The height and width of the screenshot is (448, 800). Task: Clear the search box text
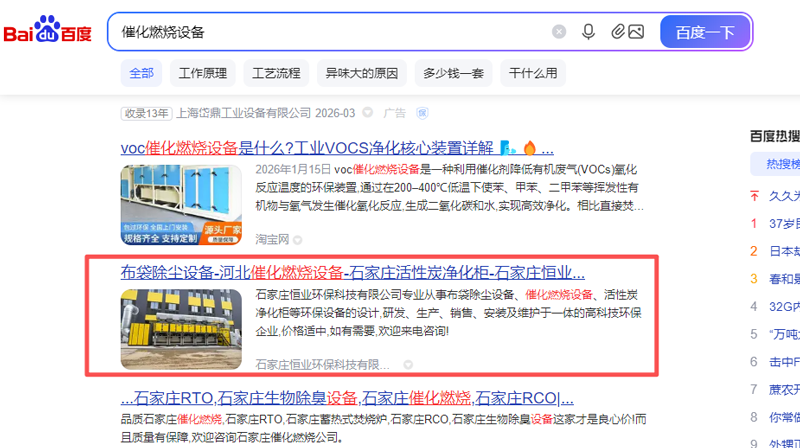[559, 32]
